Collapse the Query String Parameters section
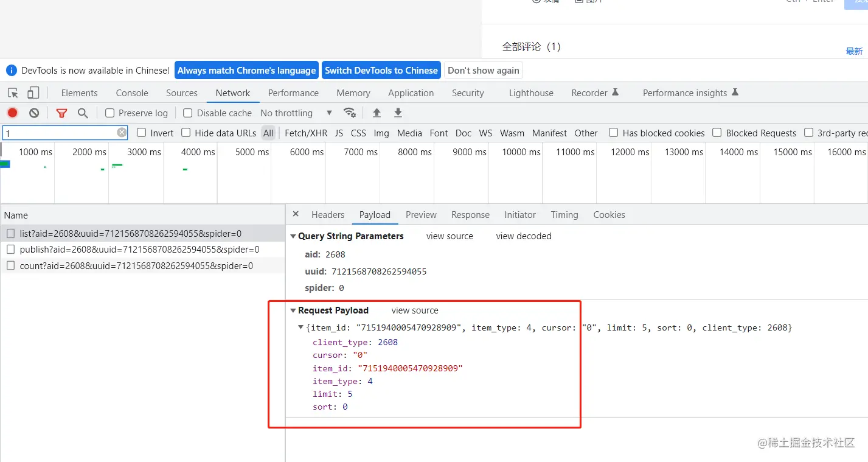 point(293,236)
